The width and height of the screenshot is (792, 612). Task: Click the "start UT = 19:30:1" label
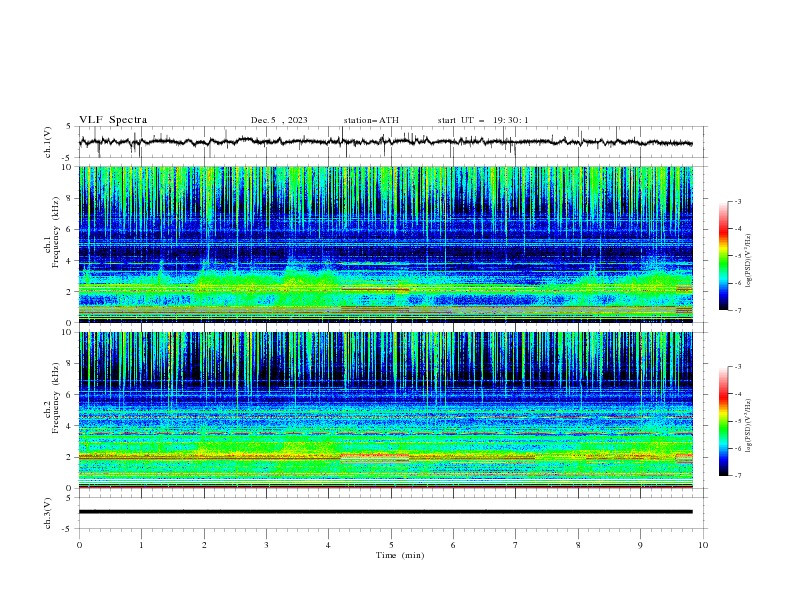[483, 120]
